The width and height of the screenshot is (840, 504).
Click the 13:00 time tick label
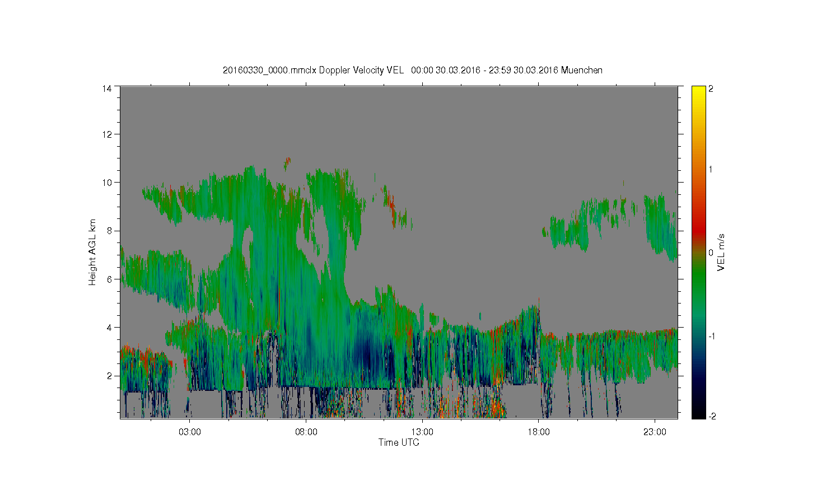coord(422,432)
